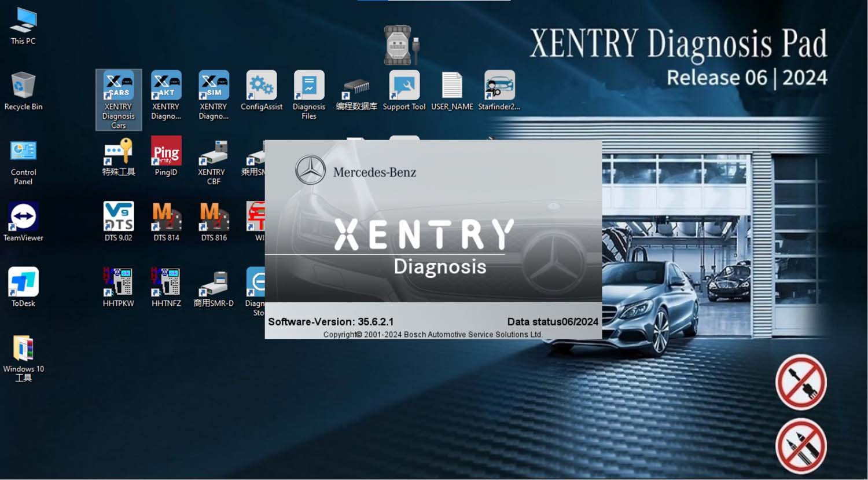
Task: Select the PingID desktop icon
Action: [x=166, y=152]
